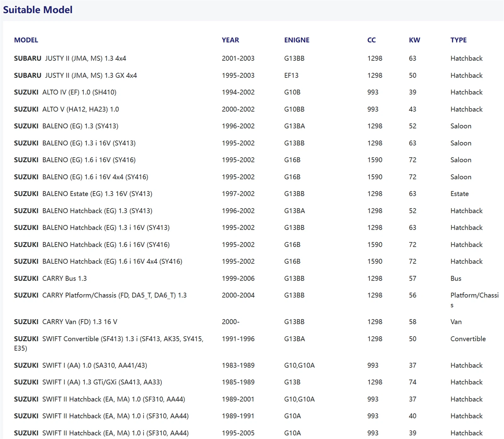The height and width of the screenshot is (439, 504).
Task: Click year range 2000-2004
Action: tap(238, 295)
